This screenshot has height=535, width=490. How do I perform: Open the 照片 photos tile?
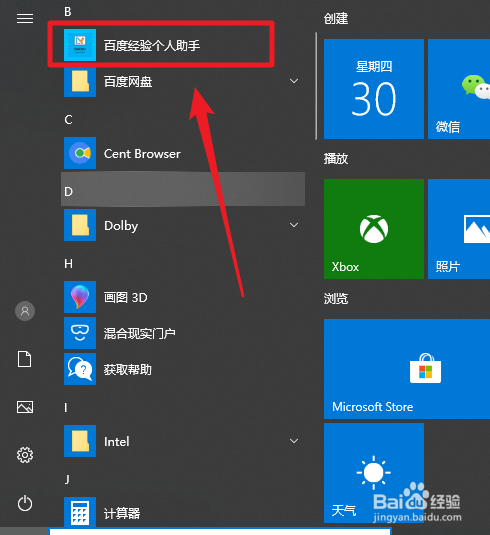(459, 229)
